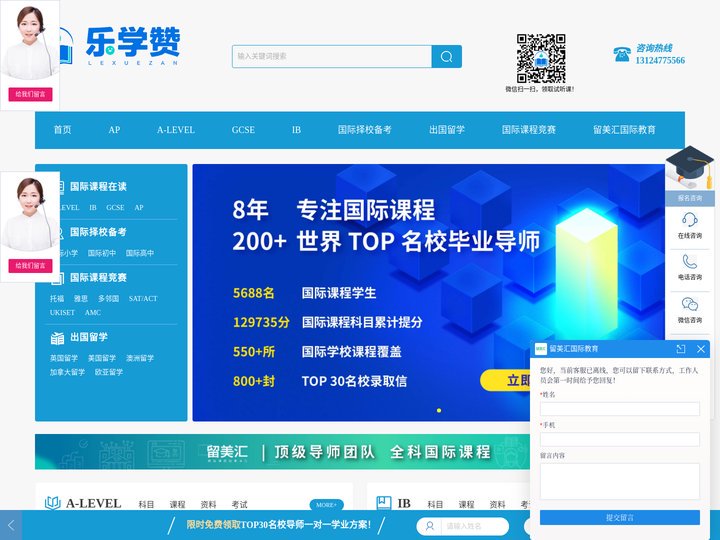Open the IB nav item

tap(297, 130)
